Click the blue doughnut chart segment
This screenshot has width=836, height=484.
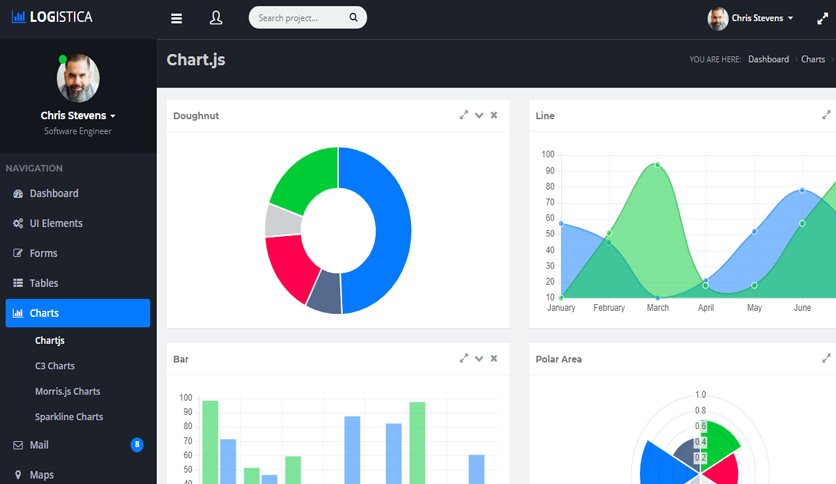(x=392, y=229)
